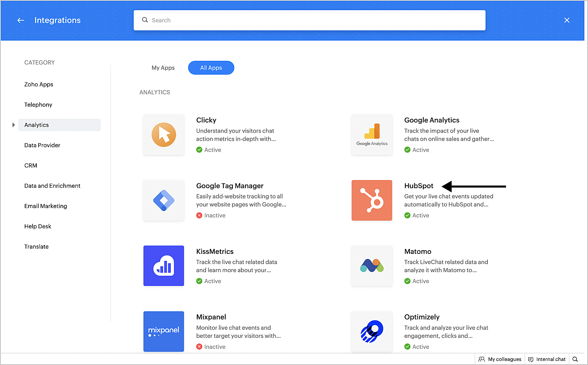
Task: Select the Translate category
Action: pyautogui.click(x=37, y=247)
